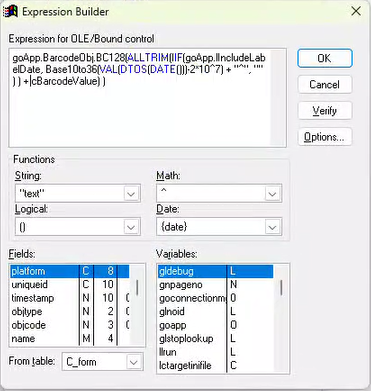The width and height of the screenshot is (371, 391).
Task: Open the Date functions dropdown
Action: [x=272, y=227]
